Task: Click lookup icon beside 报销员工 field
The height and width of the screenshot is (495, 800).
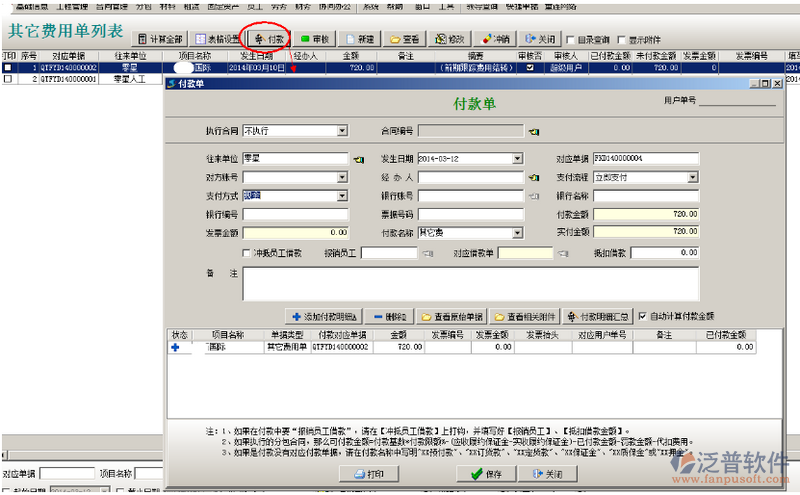Action: point(428,253)
